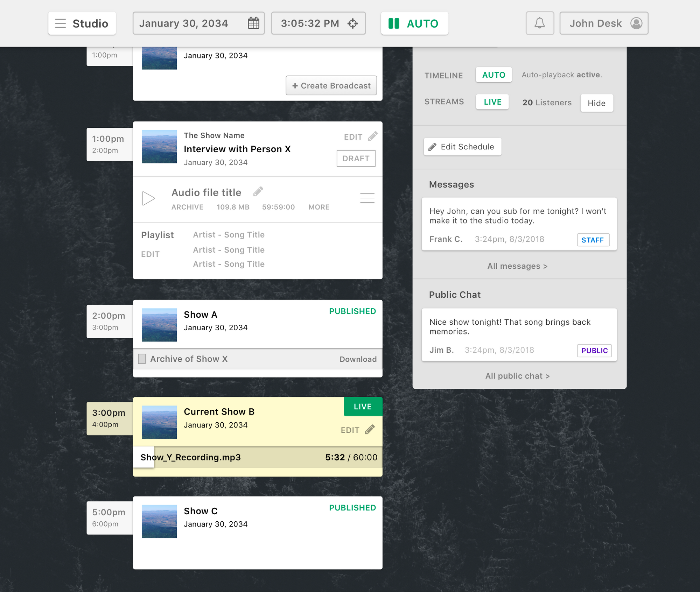Click the PUBLISHED status on Show A
Screen dimensions: 700x592
tap(352, 311)
